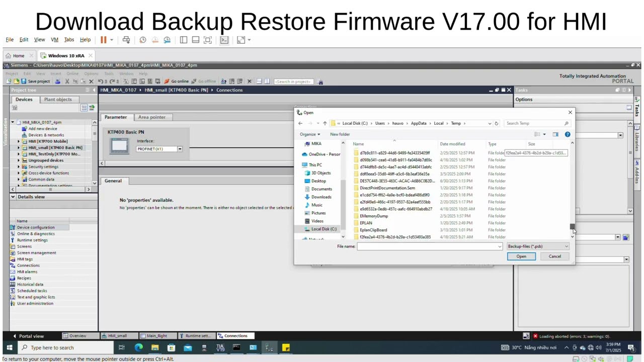Click the Delete X icon in TIA toolbar

click(91, 81)
